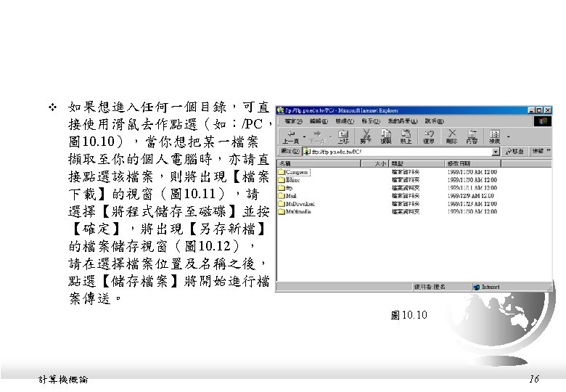Sort by the 修改日期 Modified column header
The image size is (566, 392).
point(472,163)
